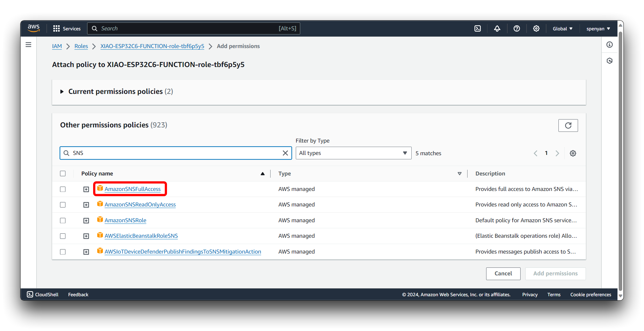644x331 pixels.
Task: Open the Privacy footer link
Action: pos(530,294)
